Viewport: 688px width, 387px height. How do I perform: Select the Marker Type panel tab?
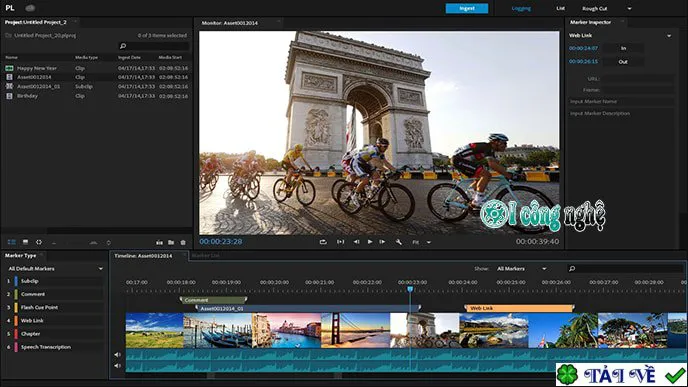(x=21, y=255)
